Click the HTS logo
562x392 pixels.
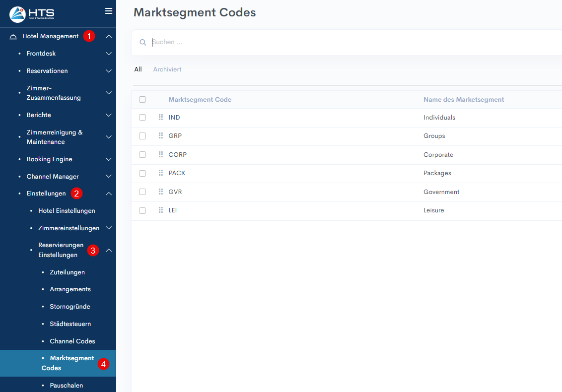point(32,14)
